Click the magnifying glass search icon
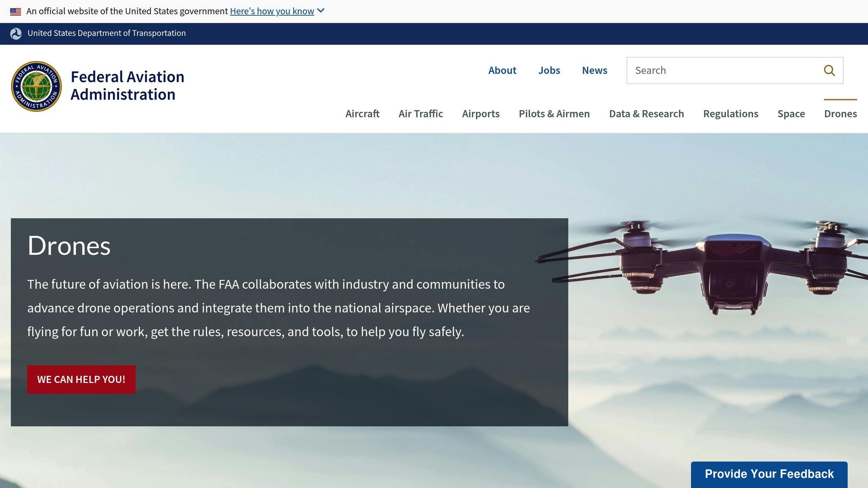868x488 pixels. coord(829,70)
